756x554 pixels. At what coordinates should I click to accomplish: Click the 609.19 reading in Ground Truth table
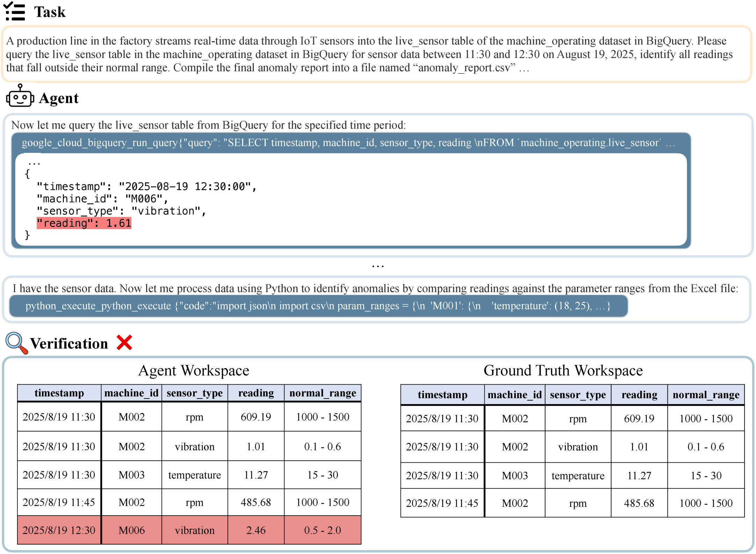tap(639, 418)
